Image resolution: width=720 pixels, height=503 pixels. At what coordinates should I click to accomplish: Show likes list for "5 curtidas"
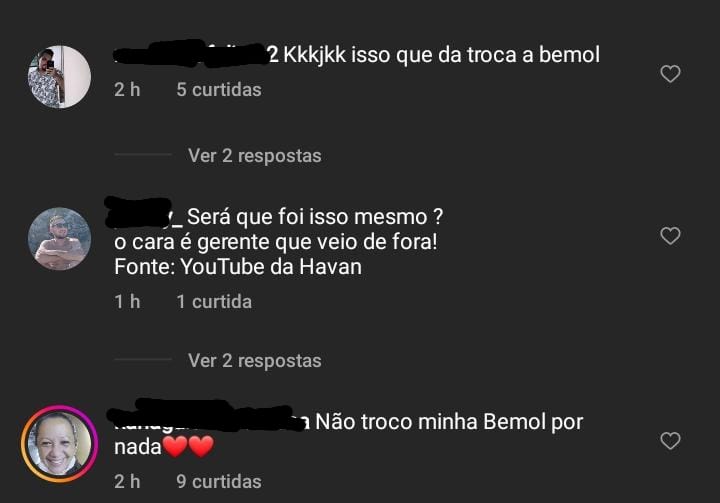(219, 90)
